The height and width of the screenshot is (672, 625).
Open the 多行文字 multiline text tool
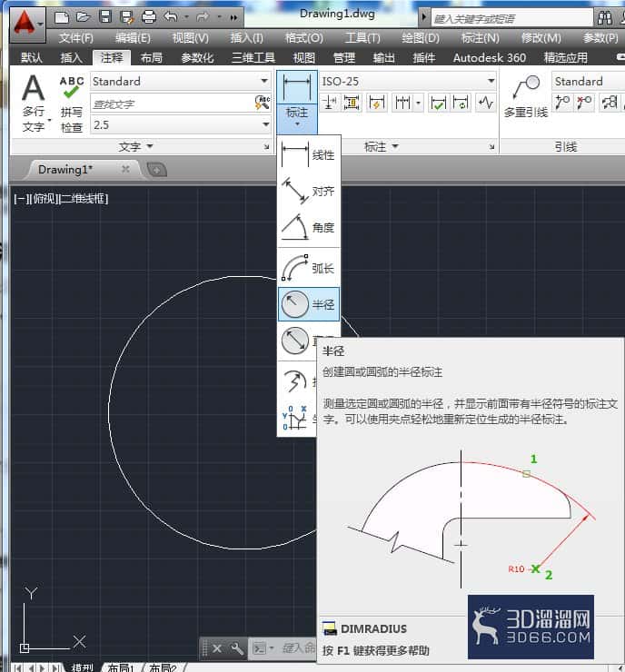coord(34,103)
